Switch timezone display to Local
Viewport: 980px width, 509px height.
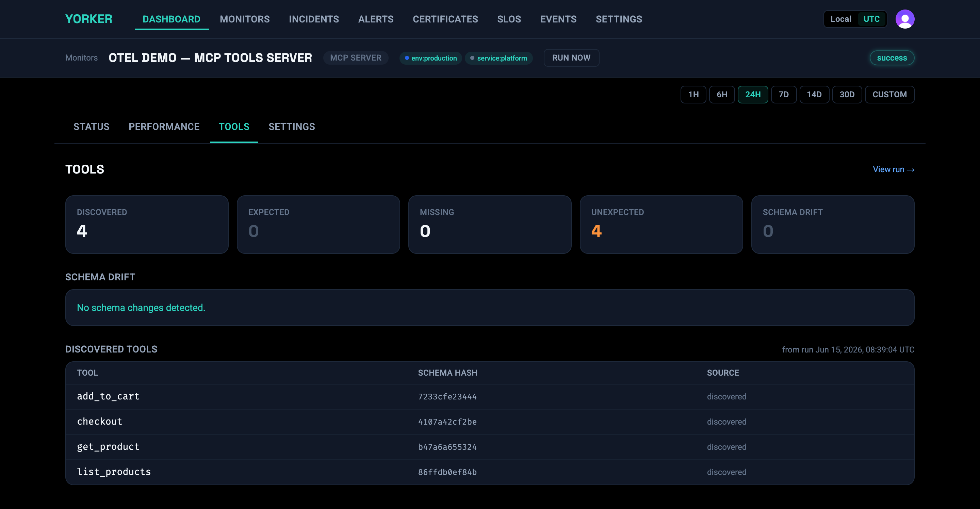click(840, 19)
